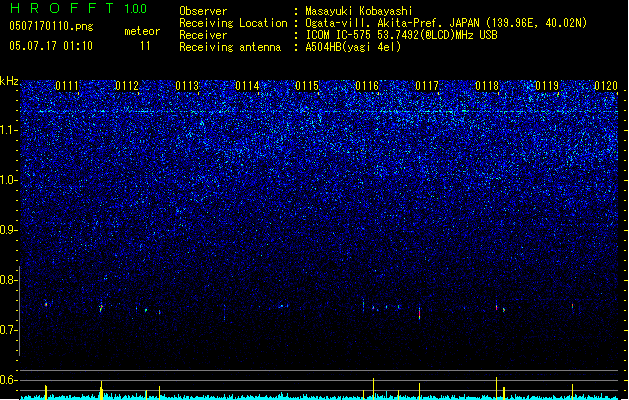Click the 'Receiver' field label
629x400 pixels.
[x=203, y=35]
